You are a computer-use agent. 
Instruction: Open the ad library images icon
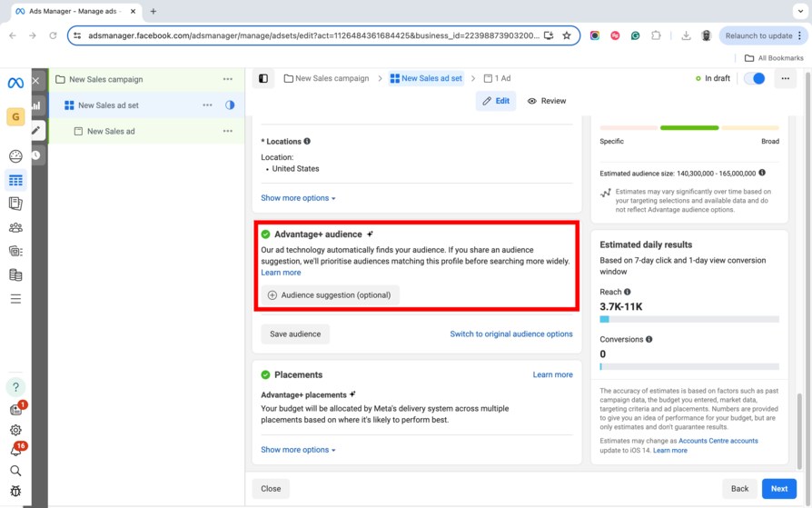[15, 252]
